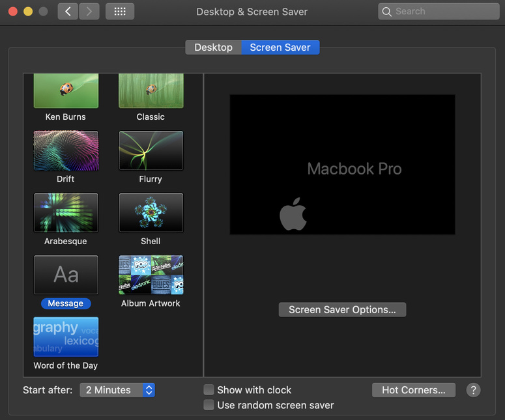Pick the Shell screen saver thumbnail
Screen dimensions: 505x420
click(151, 212)
